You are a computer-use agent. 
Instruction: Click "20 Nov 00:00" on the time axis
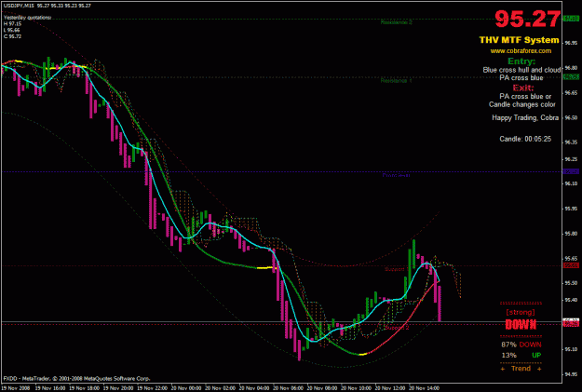click(186, 388)
